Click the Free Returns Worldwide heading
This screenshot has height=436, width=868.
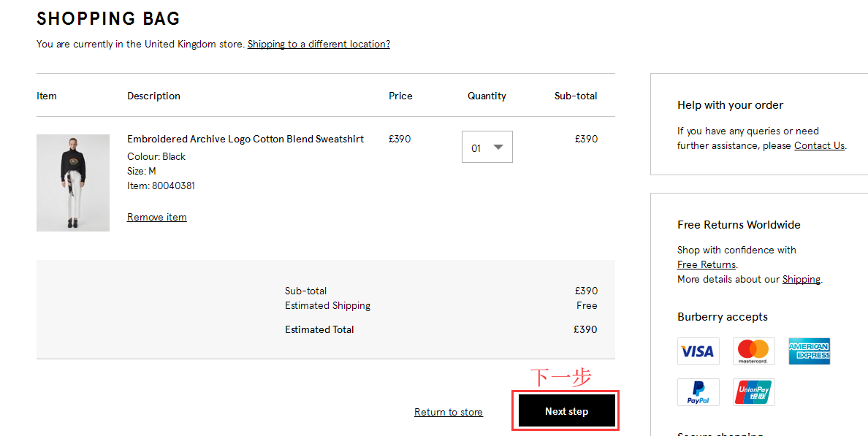tap(739, 225)
